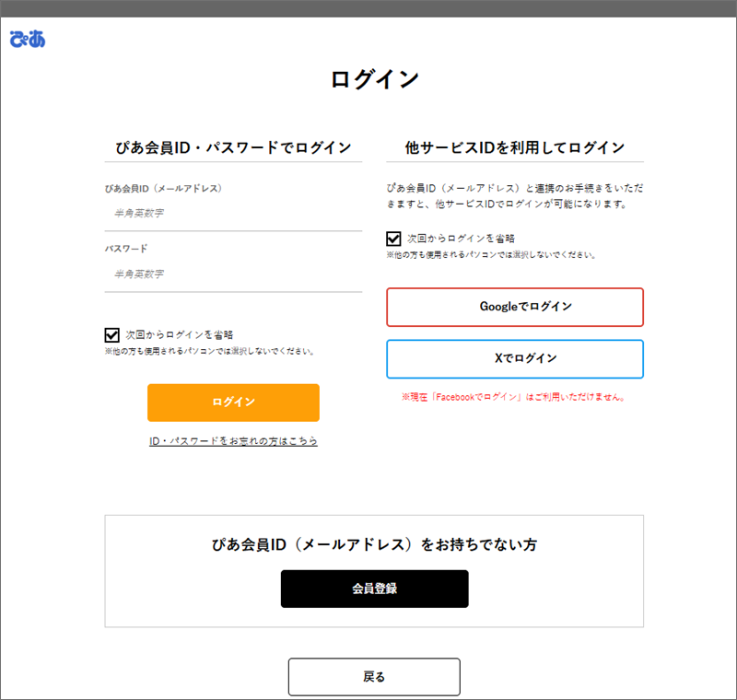Click the 次回からログインを省略 label text below password
This screenshot has height=700, width=737.
click(179, 334)
